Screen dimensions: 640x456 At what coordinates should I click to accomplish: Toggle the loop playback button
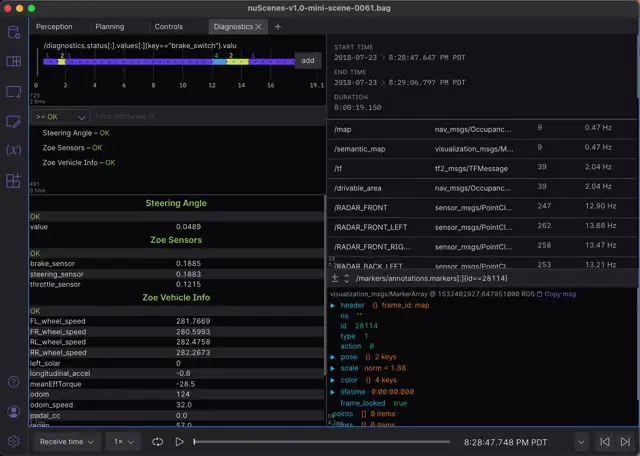coord(158,441)
